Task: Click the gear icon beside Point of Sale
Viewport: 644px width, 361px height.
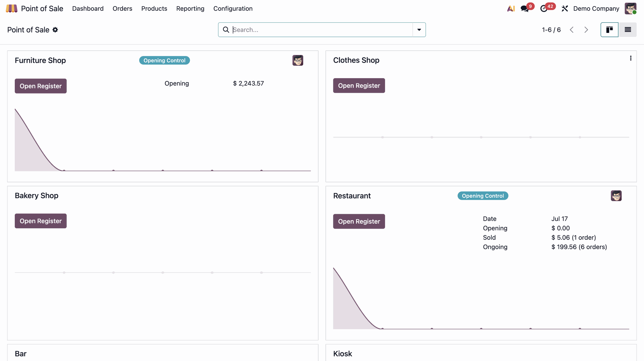Action: (x=55, y=30)
